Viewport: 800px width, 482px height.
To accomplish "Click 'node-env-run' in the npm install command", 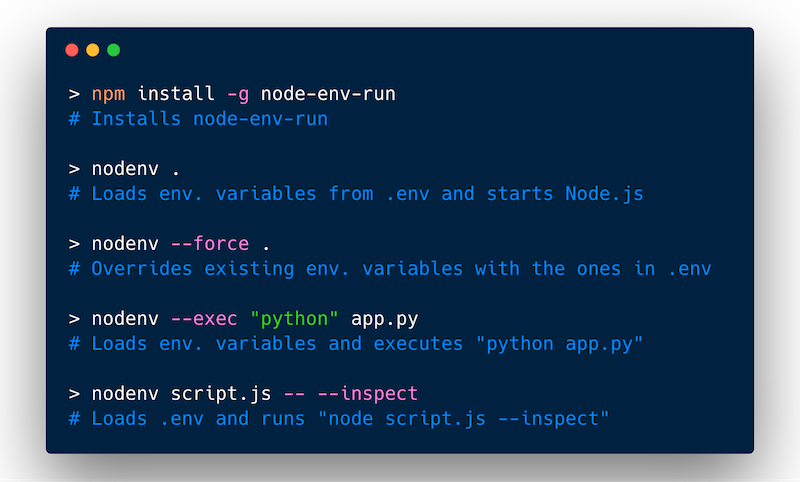I will tap(328, 94).
